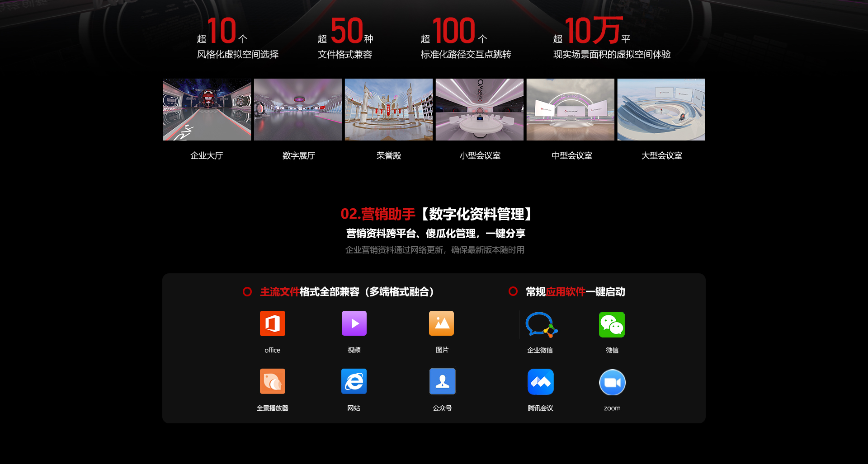View the 中型会议室 room thumbnail
The height and width of the screenshot is (464, 868).
[x=571, y=109]
